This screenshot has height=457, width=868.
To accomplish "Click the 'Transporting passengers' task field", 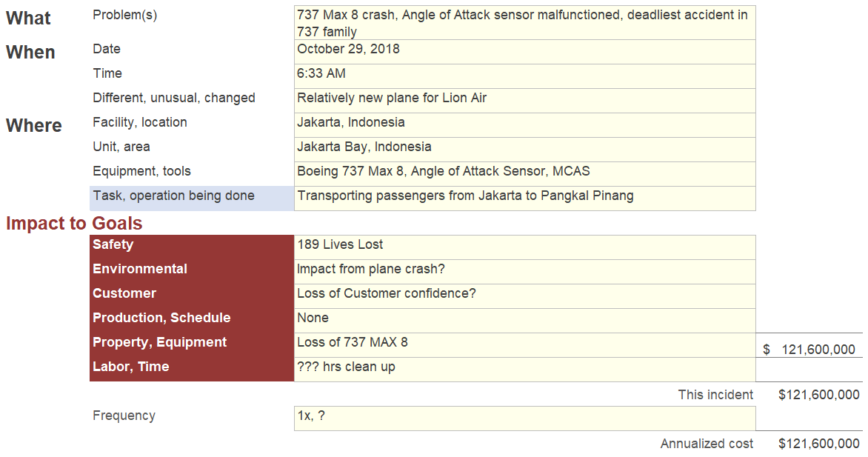I will point(524,196).
